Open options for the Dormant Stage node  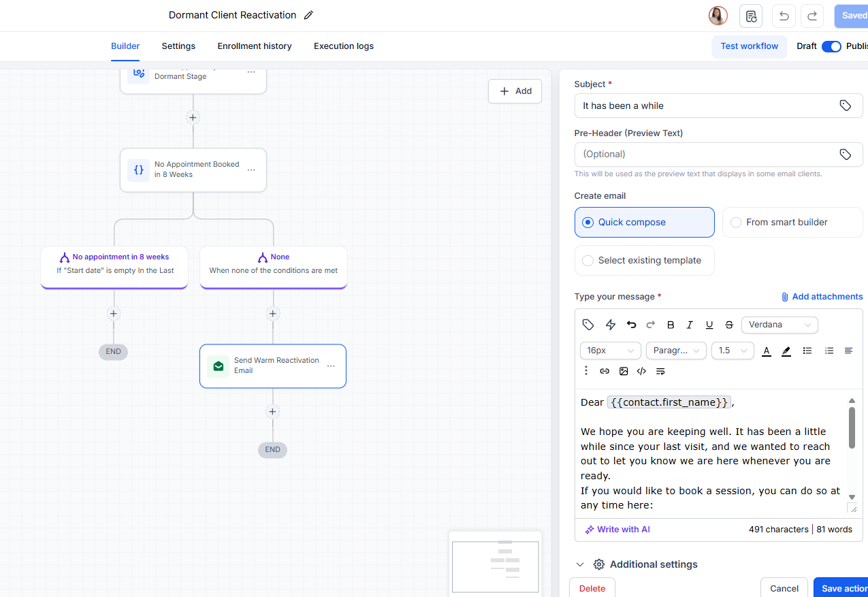click(x=251, y=71)
